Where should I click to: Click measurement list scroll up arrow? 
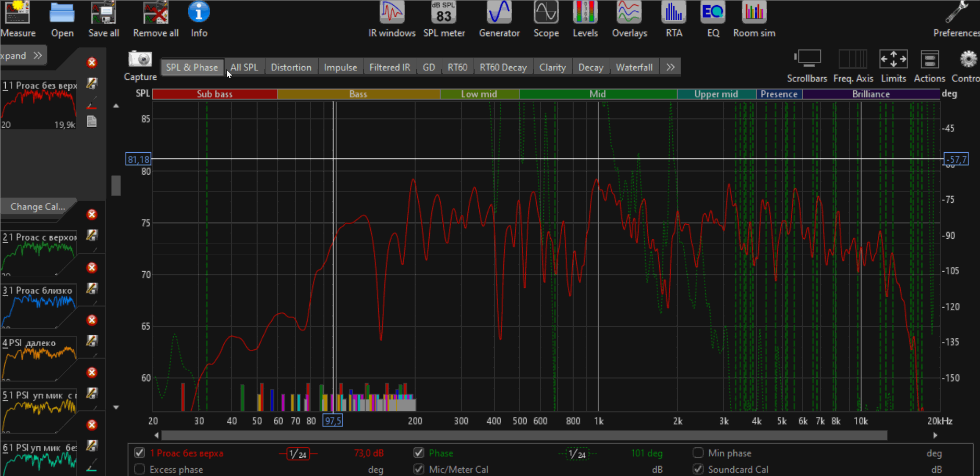(116, 106)
